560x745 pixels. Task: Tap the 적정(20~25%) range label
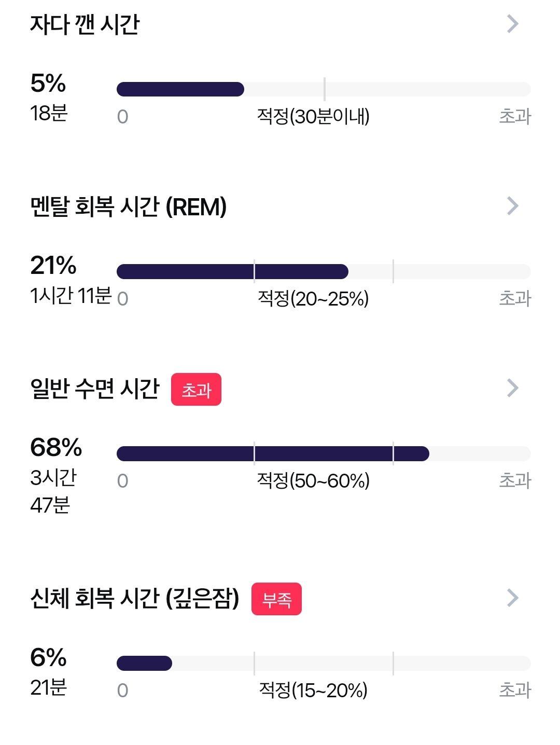(313, 298)
